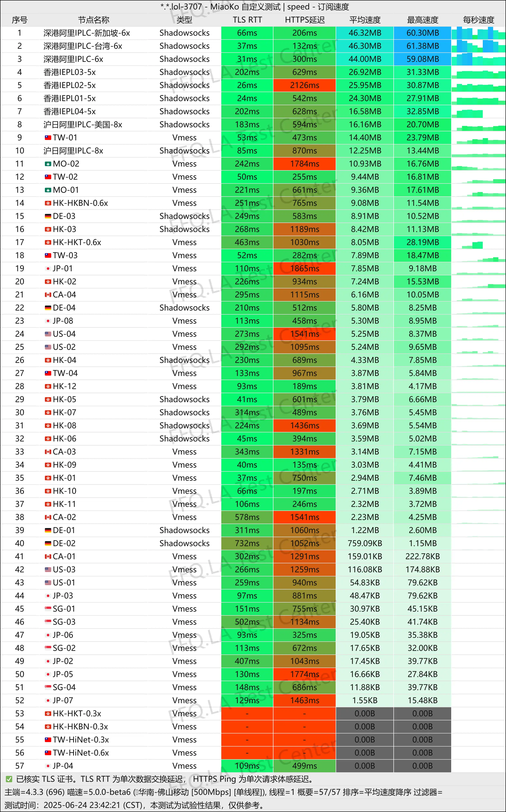Click the Taiwan flag icon next to TW-01
Screen dimensions: 506x812
tap(48, 138)
